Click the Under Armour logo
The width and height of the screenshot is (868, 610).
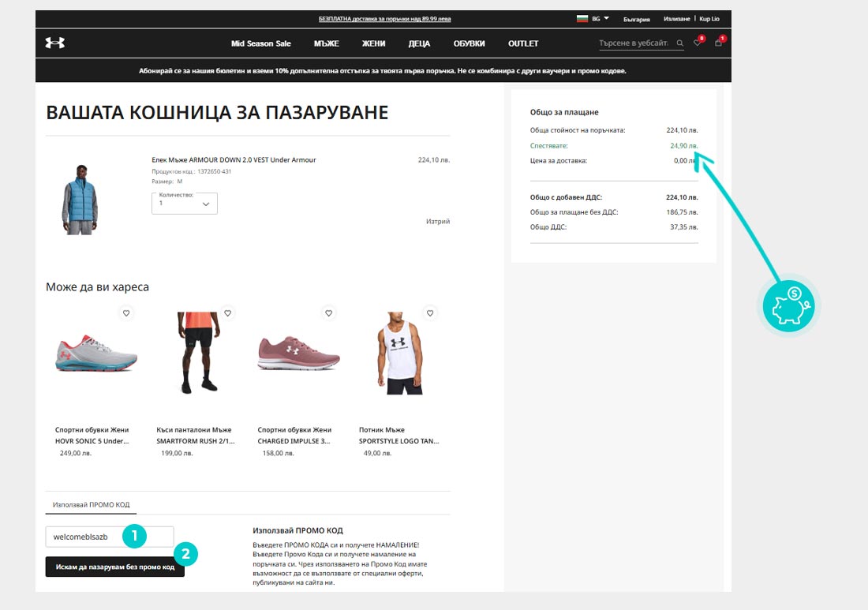point(54,43)
